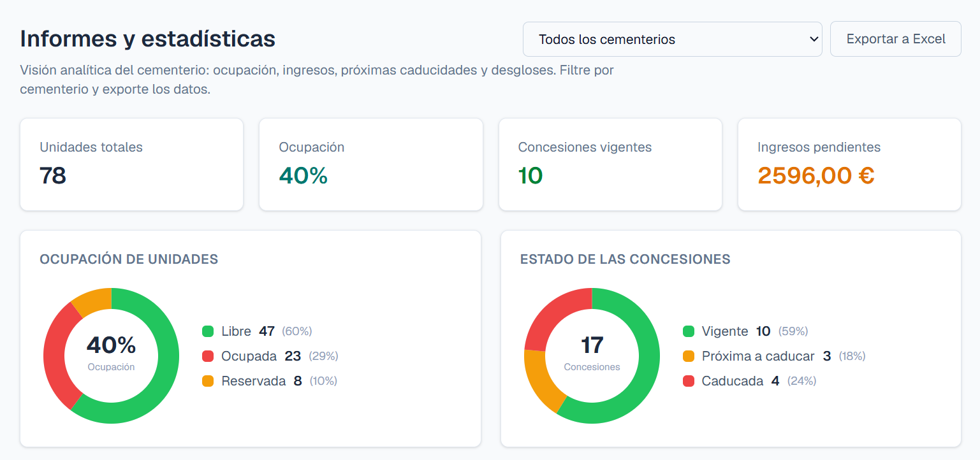Click the Libre count 47
This screenshot has width=980, height=460.
point(267,331)
